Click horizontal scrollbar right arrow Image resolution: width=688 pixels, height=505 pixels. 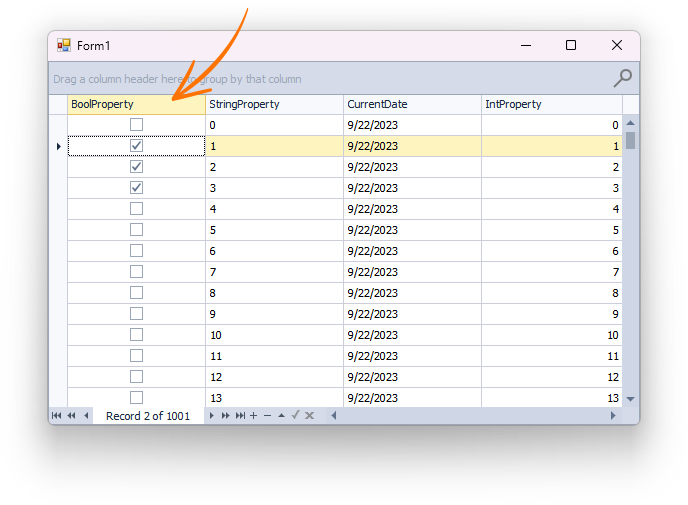click(613, 415)
